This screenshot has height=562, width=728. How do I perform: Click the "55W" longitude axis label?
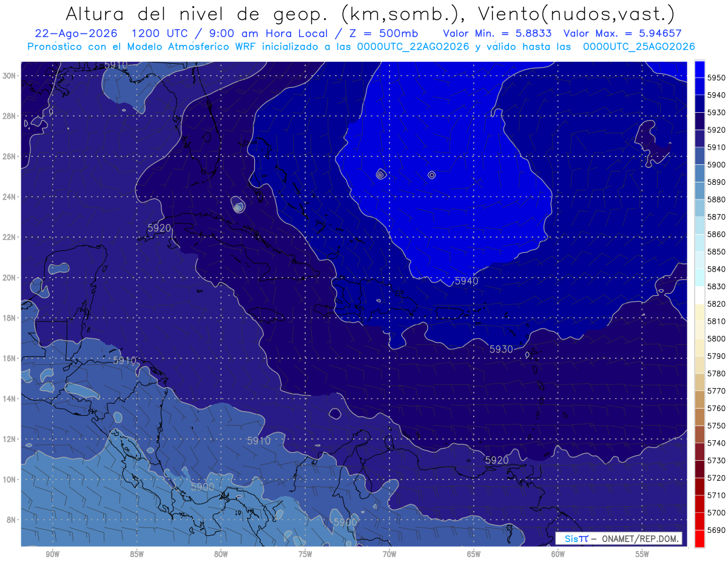[642, 554]
